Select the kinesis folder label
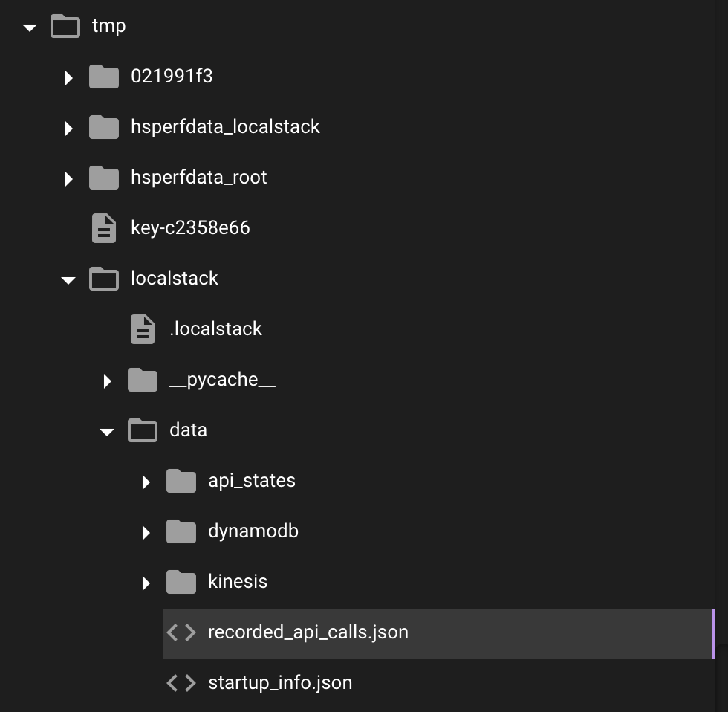 pos(238,582)
